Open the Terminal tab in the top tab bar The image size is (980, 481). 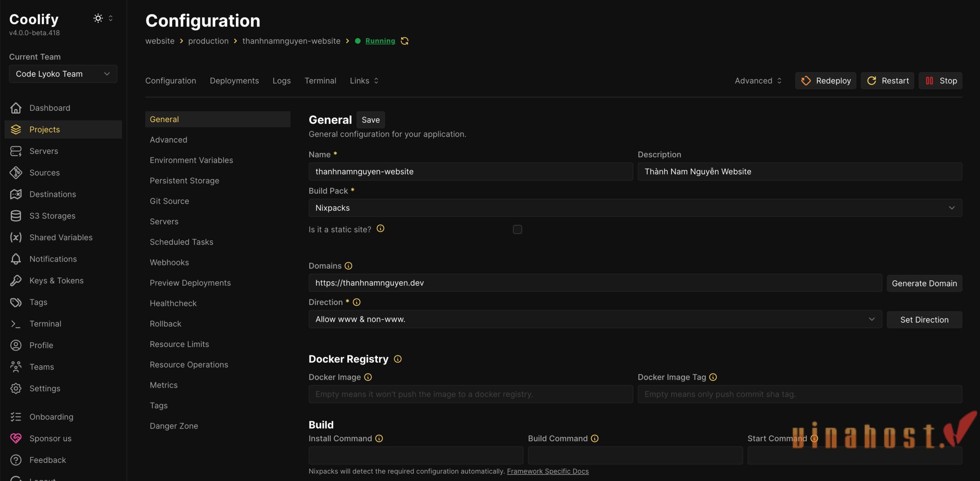(x=320, y=81)
